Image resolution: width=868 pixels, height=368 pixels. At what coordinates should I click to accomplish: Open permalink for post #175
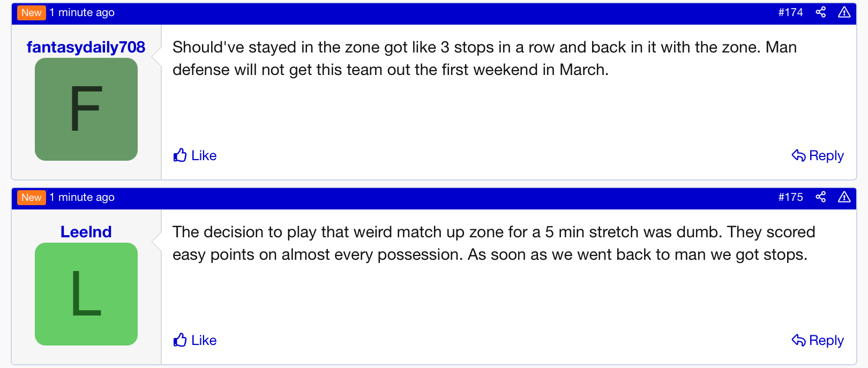(x=790, y=197)
